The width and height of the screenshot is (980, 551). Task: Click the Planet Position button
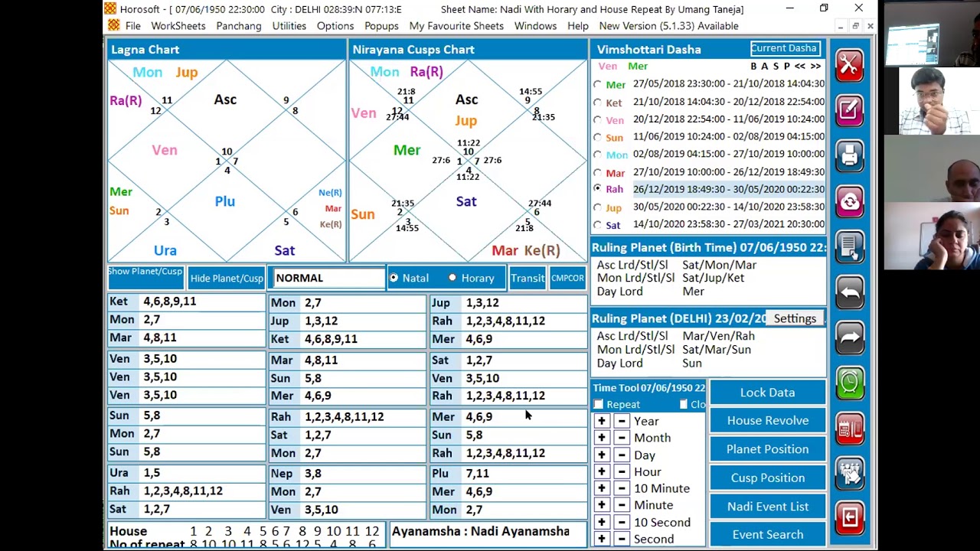(x=767, y=449)
